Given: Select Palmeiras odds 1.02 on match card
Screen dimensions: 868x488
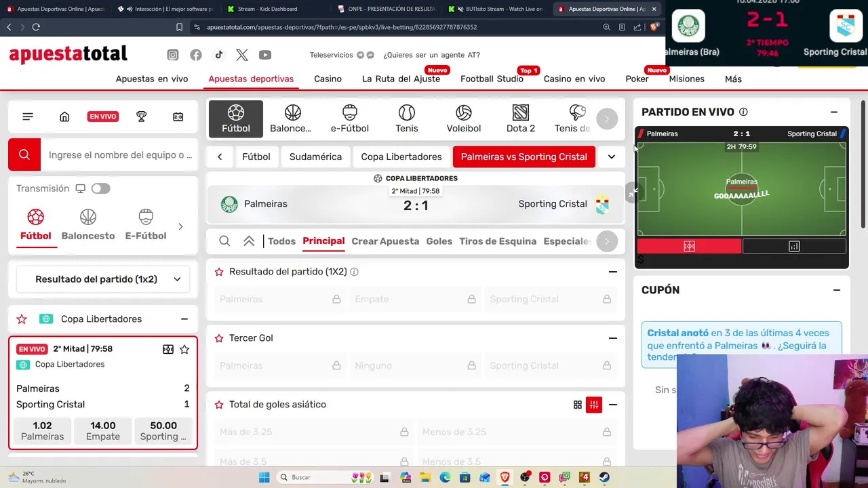Looking at the screenshot, I should [42, 431].
